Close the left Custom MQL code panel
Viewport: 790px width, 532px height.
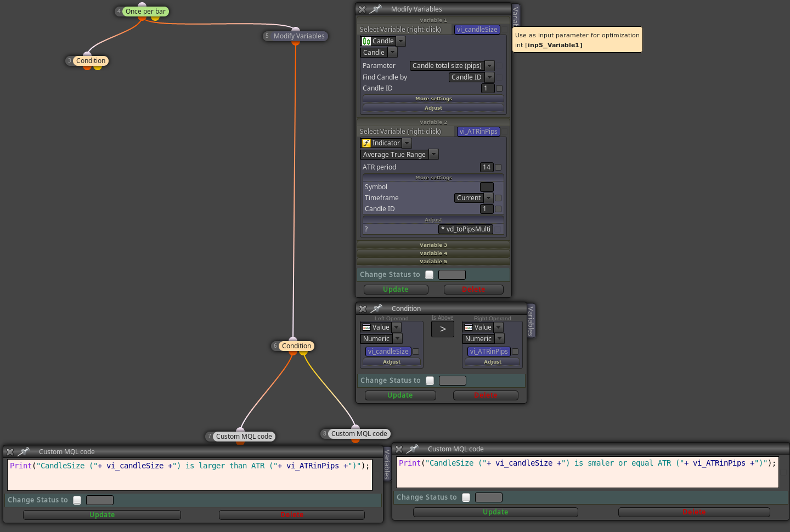(x=10, y=452)
